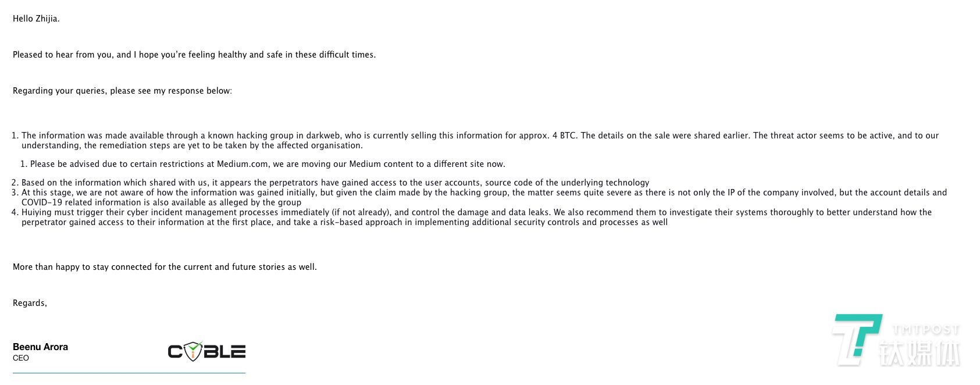Click the "TMTPOST" text in the watermark
This screenshot has height=385, width=980.
925,330
